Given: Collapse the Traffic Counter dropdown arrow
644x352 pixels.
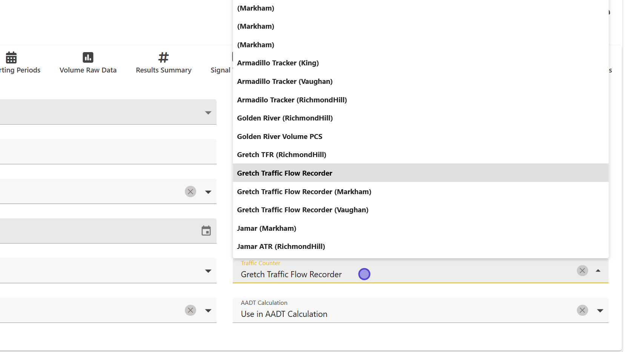Looking at the screenshot, I should coord(598,271).
